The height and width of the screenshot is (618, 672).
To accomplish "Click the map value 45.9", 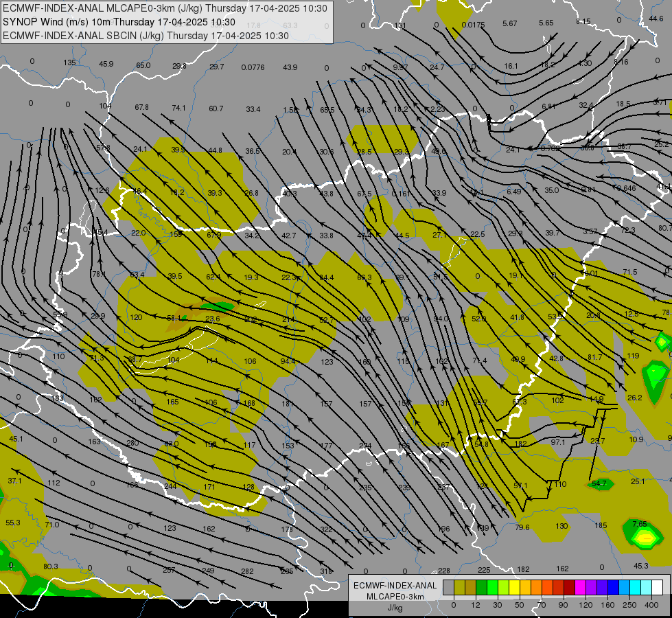I will coord(106,64).
